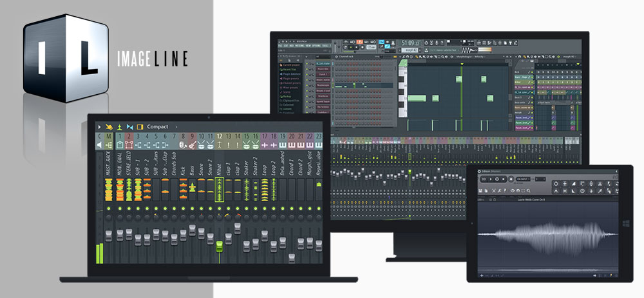This screenshot has height=298, width=644.
Task: Click the Play button in Edison
Action: (490, 179)
